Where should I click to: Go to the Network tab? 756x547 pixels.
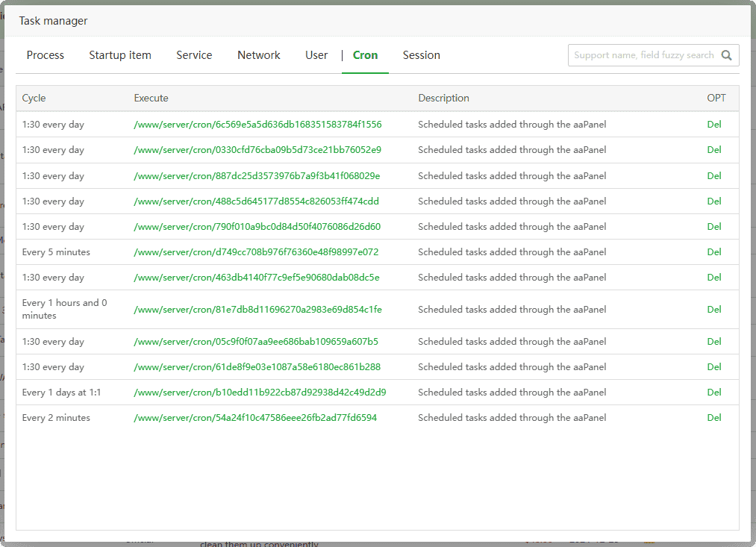(259, 55)
